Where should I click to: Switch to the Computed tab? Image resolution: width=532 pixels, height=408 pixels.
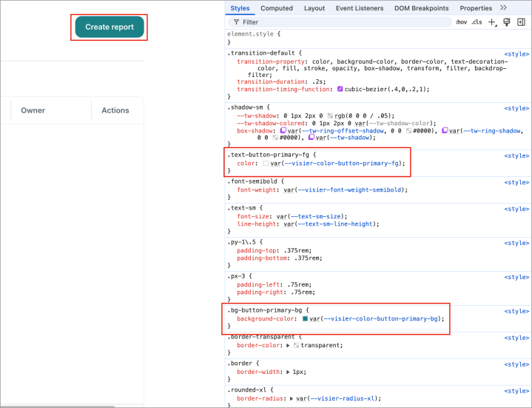(x=277, y=8)
